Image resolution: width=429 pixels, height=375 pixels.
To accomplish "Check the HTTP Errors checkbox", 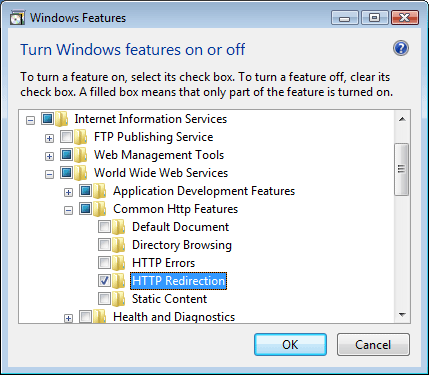I will click(x=104, y=262).
